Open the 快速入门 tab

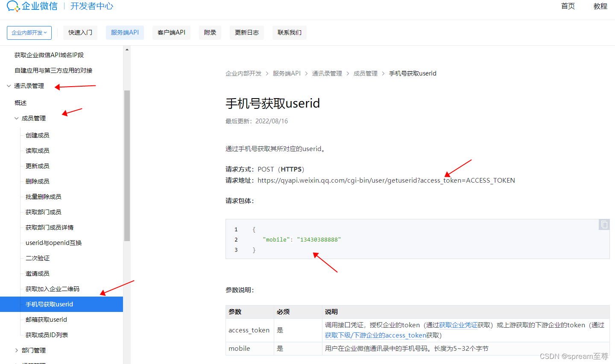[x=80, y=32]
